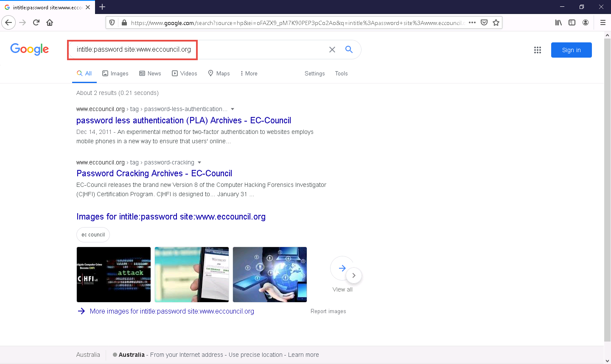Bookmark this page with star icon
This screenshot has height=364, width=611.
[x=496, y=22]
